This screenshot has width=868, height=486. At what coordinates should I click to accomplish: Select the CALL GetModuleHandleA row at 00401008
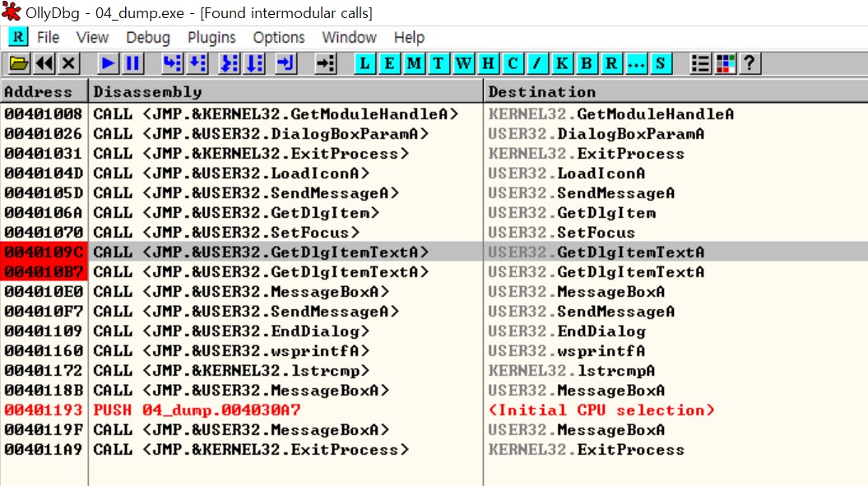tap(434, 114)
